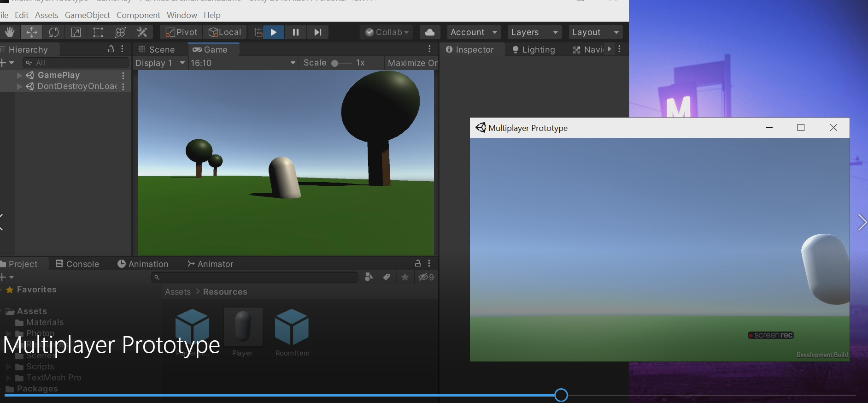Viewport: 868px width, 403px height.
Task: Open search by type filter icon
Action: pos(369,277)
